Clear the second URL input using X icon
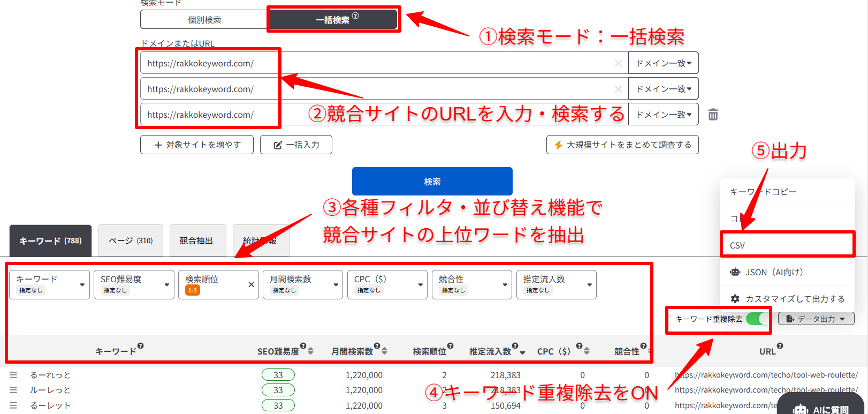This screenshot has width=868, height=414. (618, 89)
